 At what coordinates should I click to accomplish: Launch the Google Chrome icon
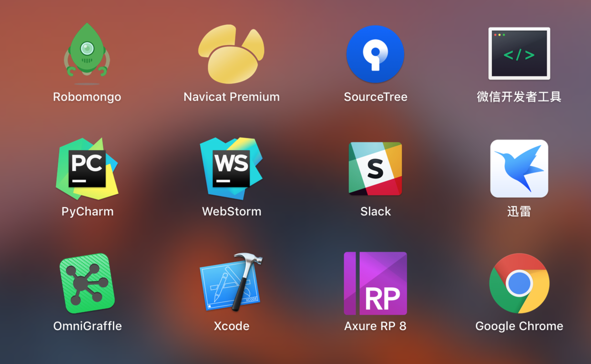tap(519, 283)
